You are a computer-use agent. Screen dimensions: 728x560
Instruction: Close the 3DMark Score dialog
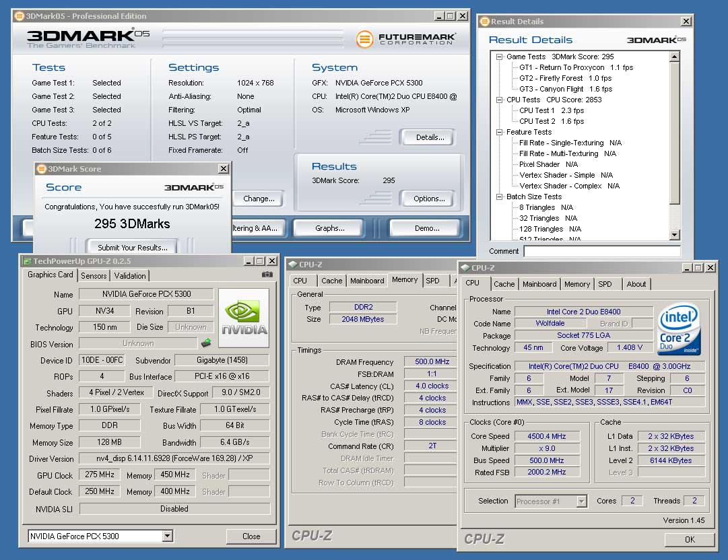(x=224, y=169)
